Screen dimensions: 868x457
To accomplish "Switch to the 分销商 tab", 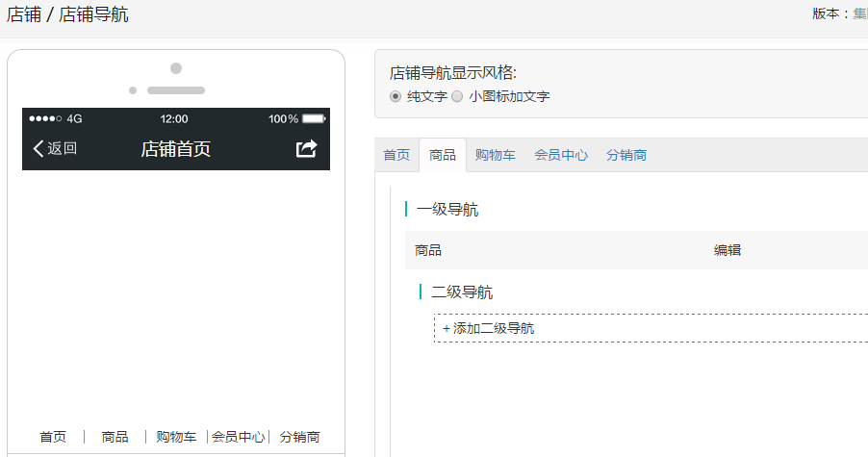I will 626,155.
